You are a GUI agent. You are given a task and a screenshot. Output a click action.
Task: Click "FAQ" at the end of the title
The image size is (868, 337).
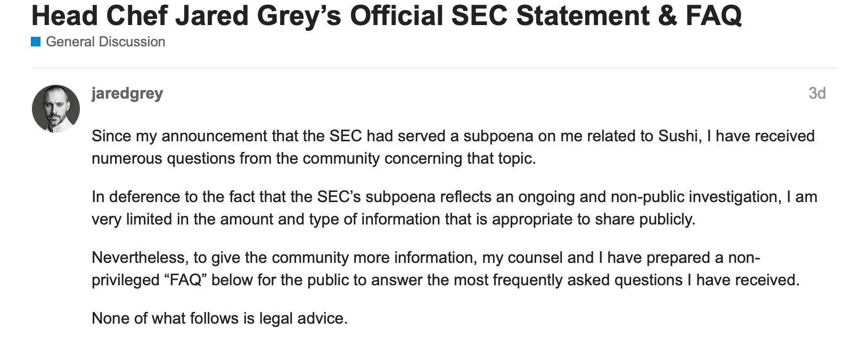714,15
